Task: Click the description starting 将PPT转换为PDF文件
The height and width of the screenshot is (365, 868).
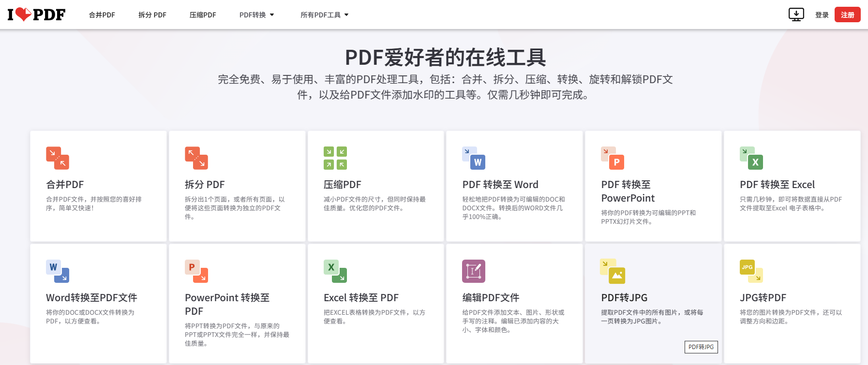Action: 237,335
